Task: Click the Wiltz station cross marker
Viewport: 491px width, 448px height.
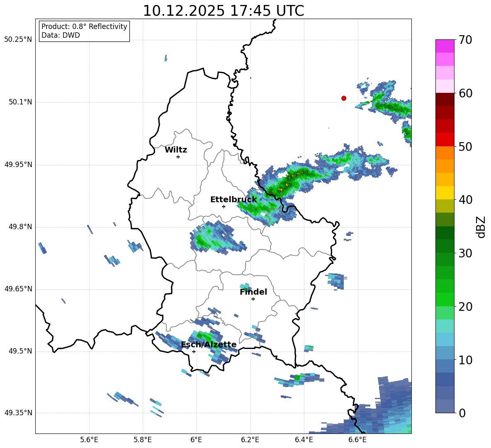Action: (x=178, y=157)
